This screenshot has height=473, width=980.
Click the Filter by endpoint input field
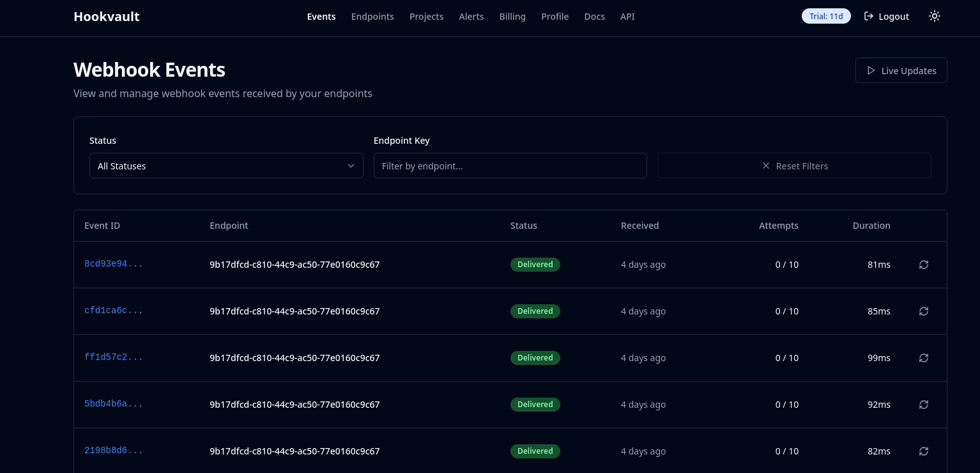pyautogui.click(x=510, y=166)
